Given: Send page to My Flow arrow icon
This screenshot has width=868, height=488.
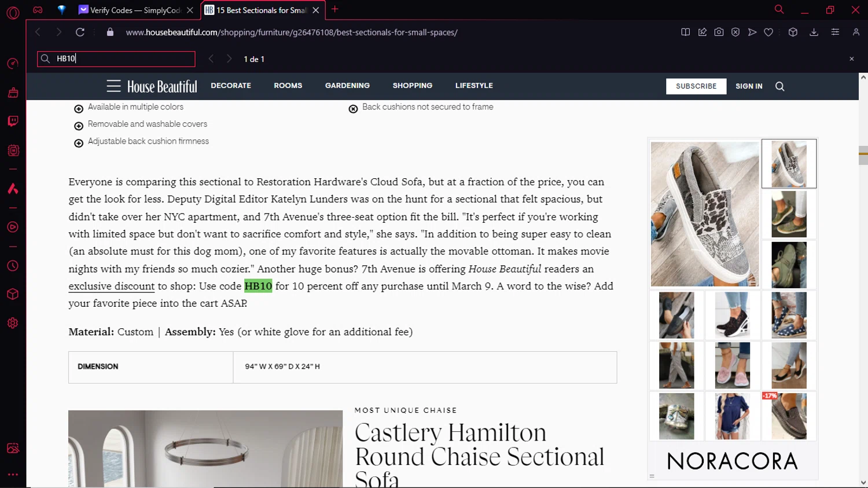Looking at the screenshot, I should (752, 32).
